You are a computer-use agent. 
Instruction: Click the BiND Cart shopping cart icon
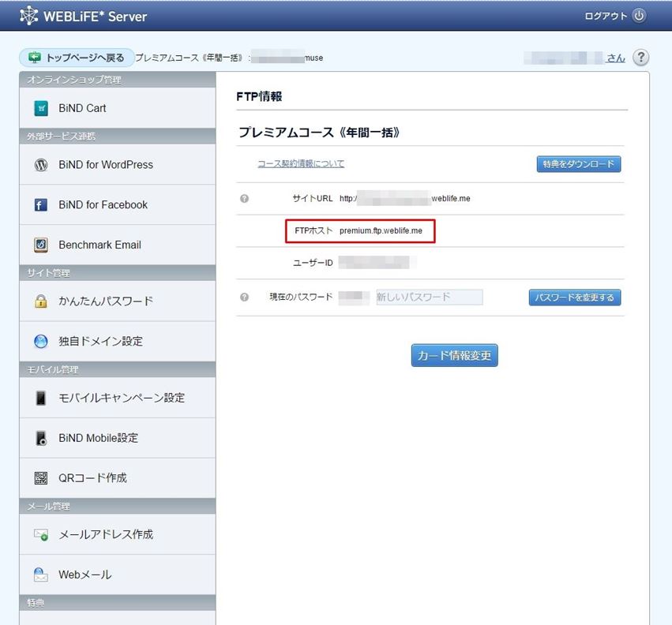[41, 108]
